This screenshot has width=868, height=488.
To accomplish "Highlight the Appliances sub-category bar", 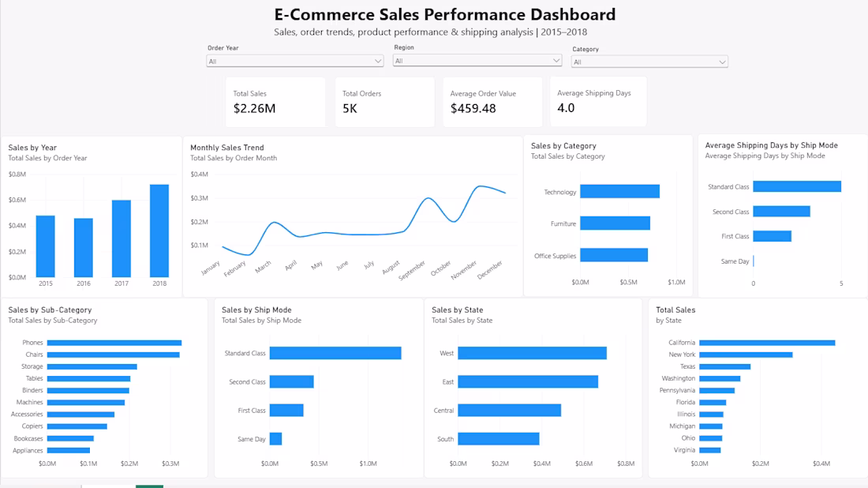I will 69,450.
